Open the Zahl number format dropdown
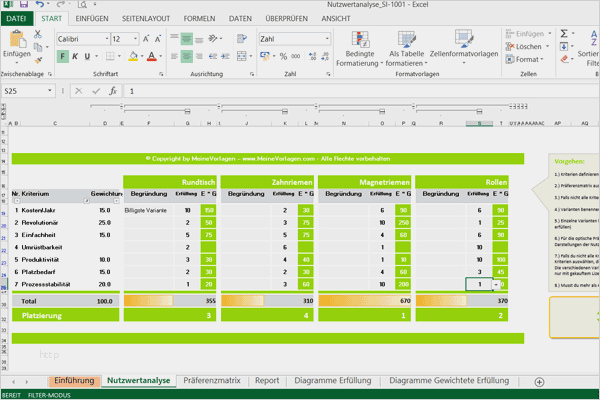This screenshot has width=600, height=400. [x=327, y=39]
